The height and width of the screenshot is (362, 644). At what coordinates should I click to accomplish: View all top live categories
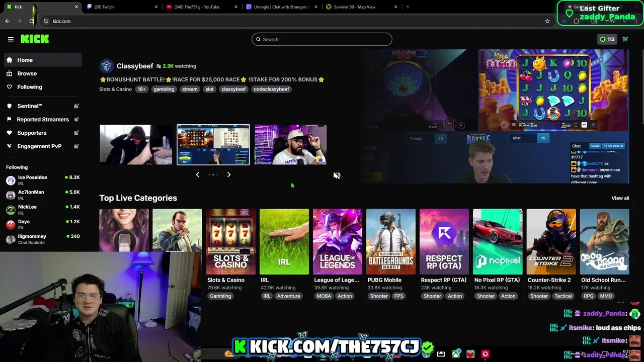[620, 198]
